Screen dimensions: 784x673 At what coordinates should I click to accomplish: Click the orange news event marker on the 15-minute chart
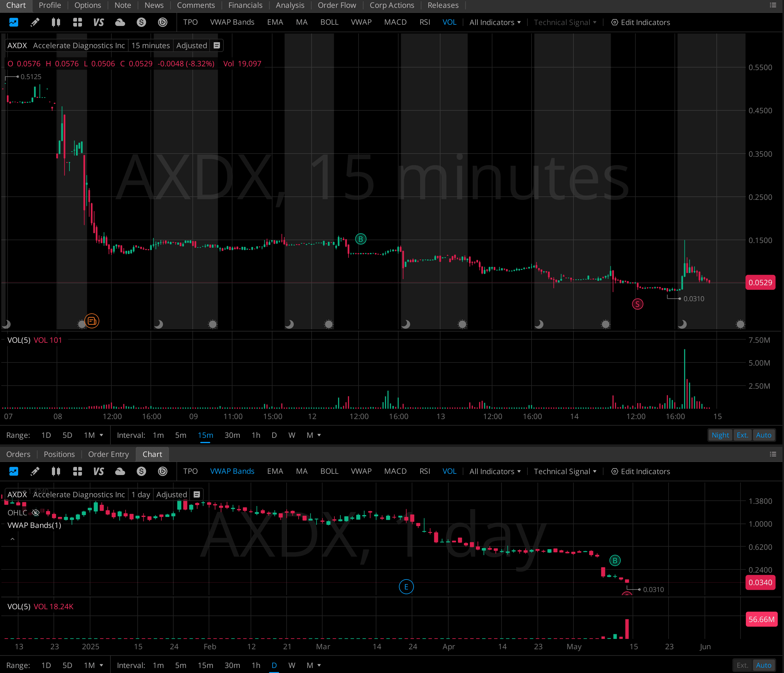tap(92, 321)
